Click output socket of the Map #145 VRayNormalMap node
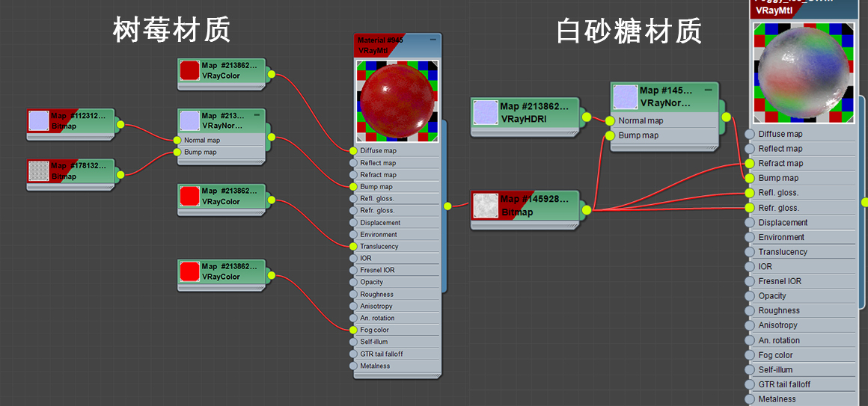Screen dimensions: 868x406 [x=726, y=117]
